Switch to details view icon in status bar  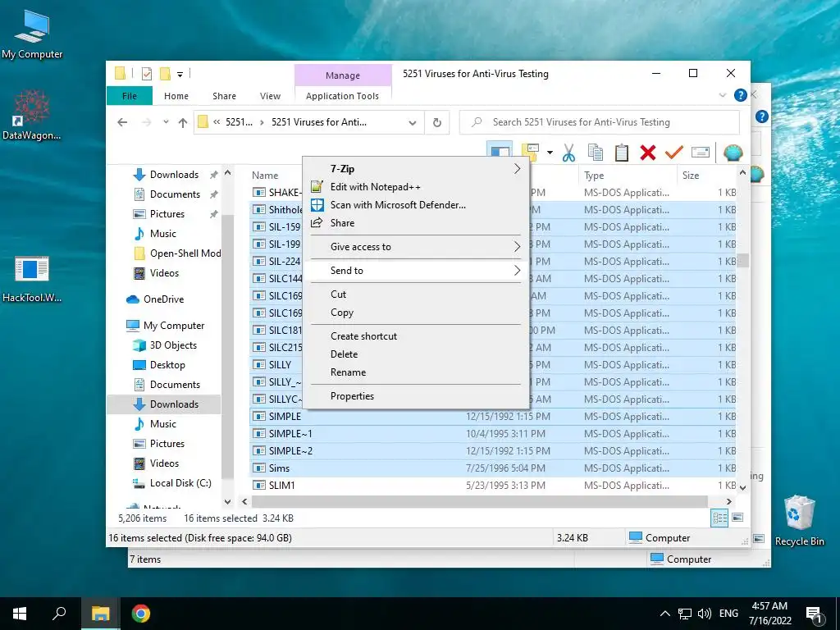[719, 518]
